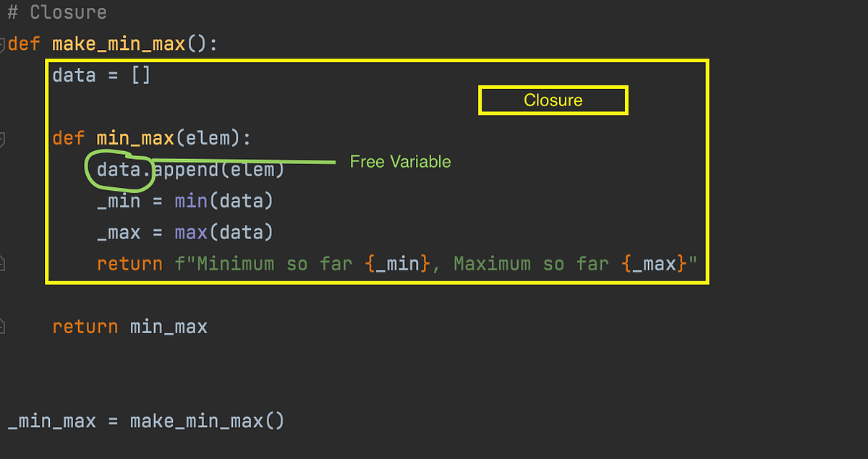Click the min function call in blue

190,201
